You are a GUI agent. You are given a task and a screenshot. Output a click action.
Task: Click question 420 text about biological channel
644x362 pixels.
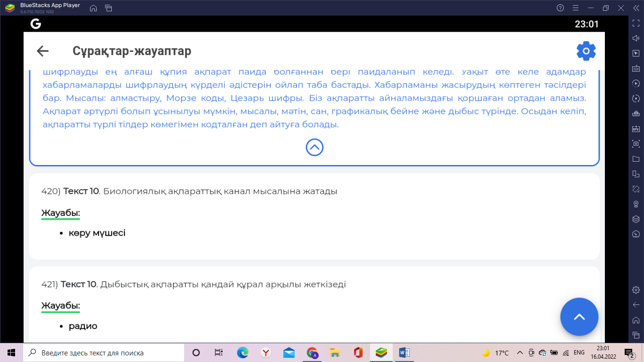point(190,191)
